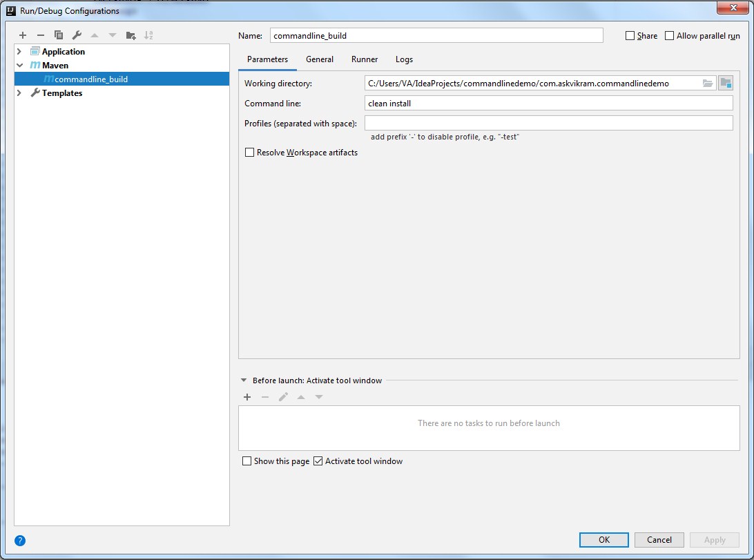Move the before launch task up
Screen dimensions: 754x560
click(301, 397)
